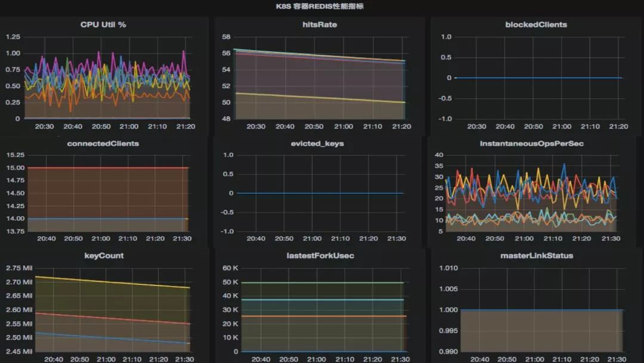Image resolution: width=644 pixels, height=363 pixels.
Task: Click the 10 K label in lastestForkUsec
Action: tap(230, 337)
